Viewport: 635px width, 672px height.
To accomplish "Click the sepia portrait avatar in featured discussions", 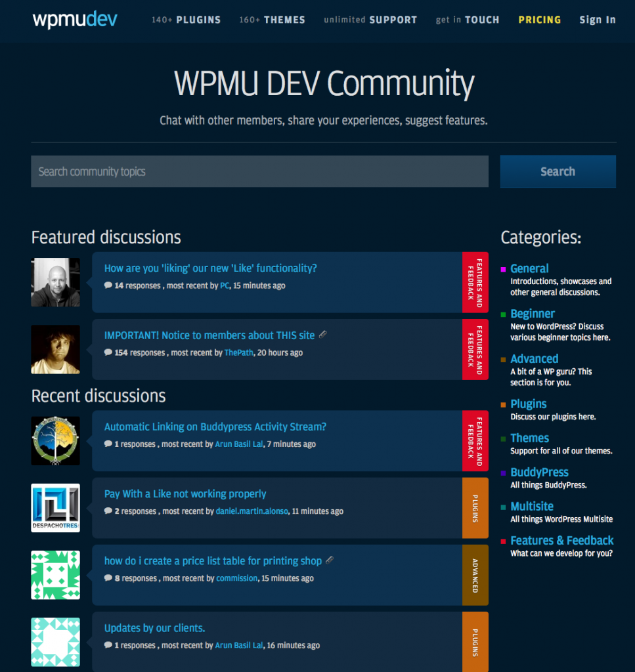I will click(x=55, y=349).
